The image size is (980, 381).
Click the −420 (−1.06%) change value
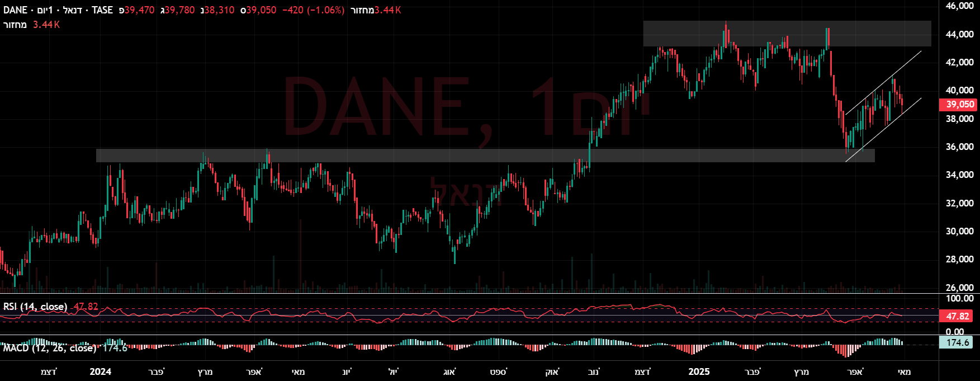313,10
